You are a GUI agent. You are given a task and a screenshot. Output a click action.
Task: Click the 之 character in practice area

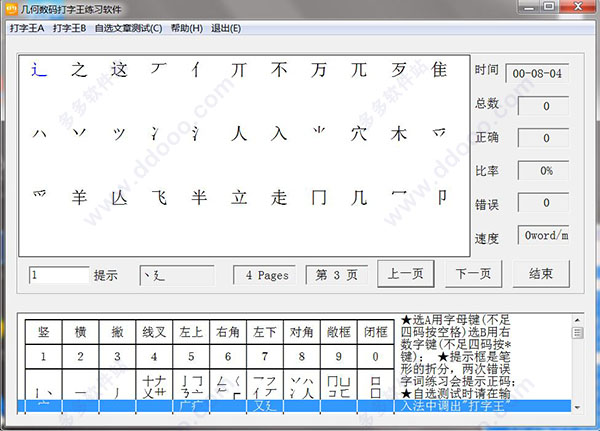[x=79, y=70]
